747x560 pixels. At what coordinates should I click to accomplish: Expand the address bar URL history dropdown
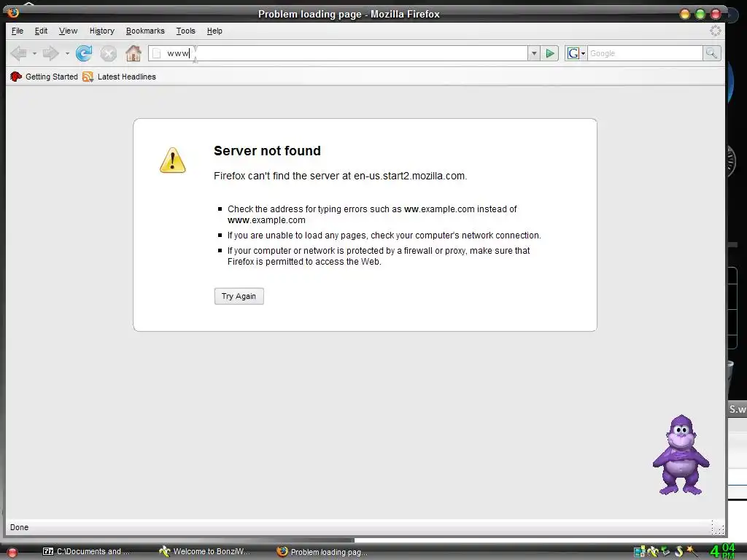tap(534, 53)
